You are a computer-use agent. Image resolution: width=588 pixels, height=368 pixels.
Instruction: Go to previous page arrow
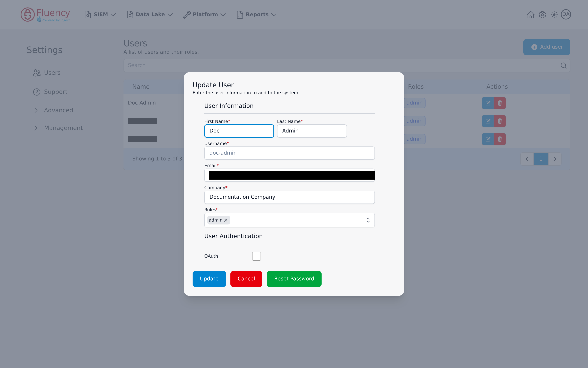point(527,159)
